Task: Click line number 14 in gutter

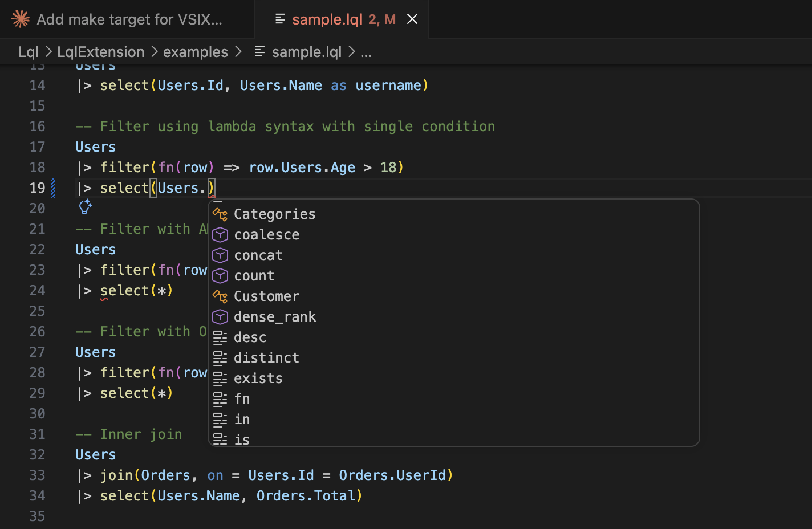Action: [x=37, y=86]
